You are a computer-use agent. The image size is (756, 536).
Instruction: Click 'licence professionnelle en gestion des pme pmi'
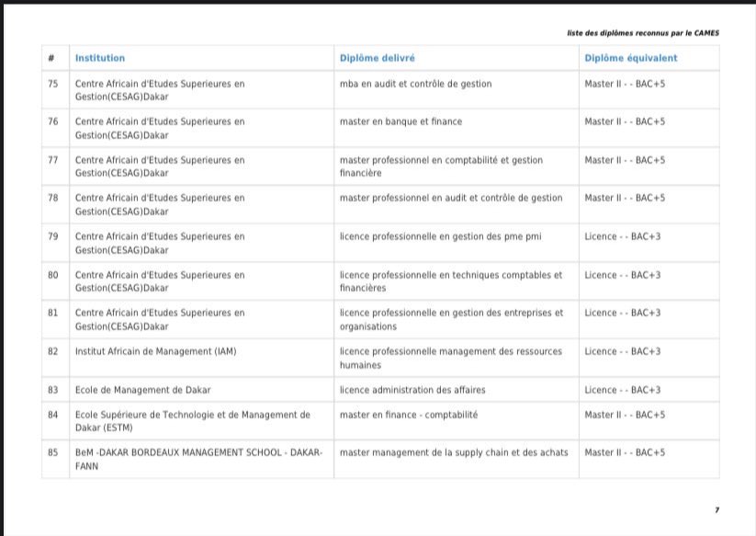pos(440,236)
